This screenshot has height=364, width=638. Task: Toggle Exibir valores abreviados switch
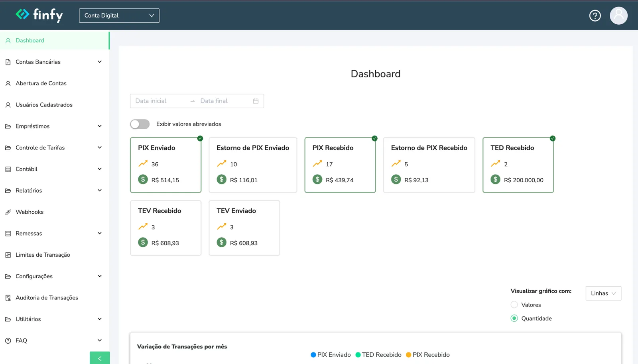[140, 124]
